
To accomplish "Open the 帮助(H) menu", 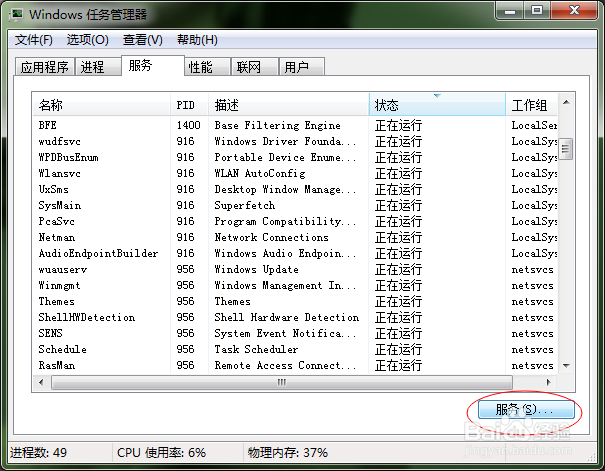I will click(x=197, y=40).
